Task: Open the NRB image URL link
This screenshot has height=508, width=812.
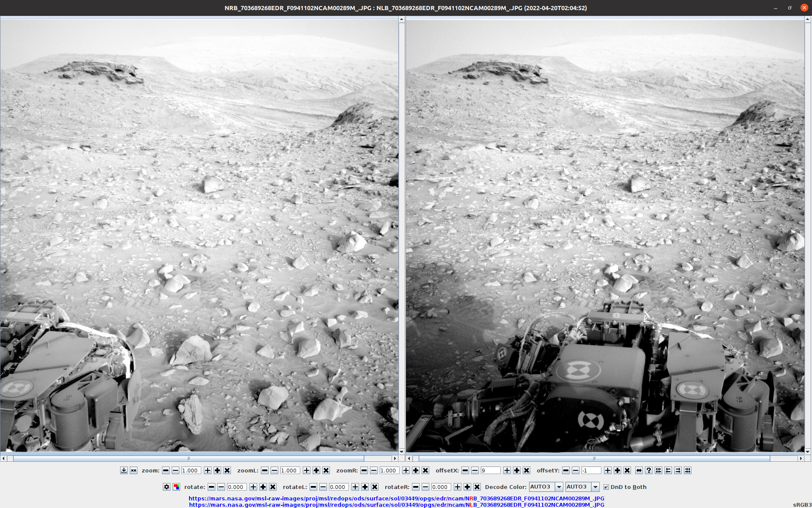Action: pyautogui.click(x=396, y=498)
